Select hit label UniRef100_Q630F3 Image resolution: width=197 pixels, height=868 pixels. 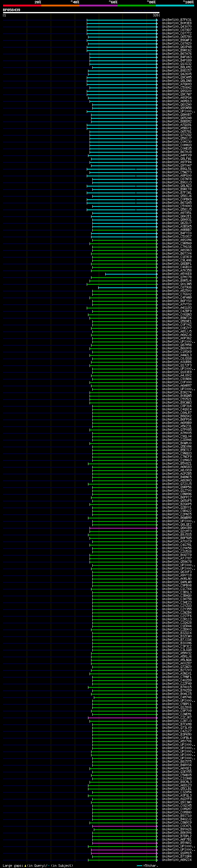(x=177, y=572)
